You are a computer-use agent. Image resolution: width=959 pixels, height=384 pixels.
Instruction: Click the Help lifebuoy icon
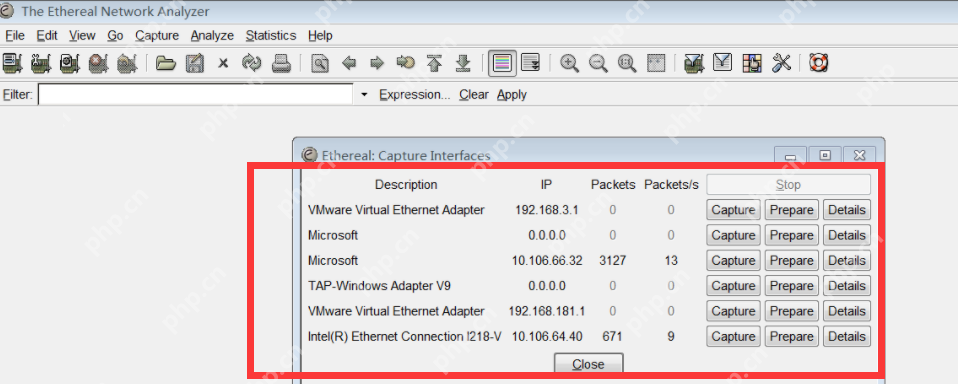[818, 63]
